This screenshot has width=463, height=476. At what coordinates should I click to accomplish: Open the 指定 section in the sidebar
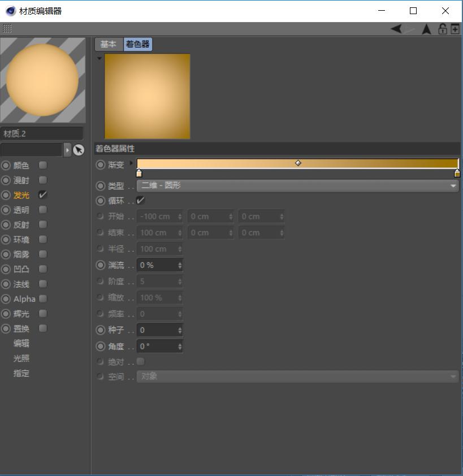(21, 373)
